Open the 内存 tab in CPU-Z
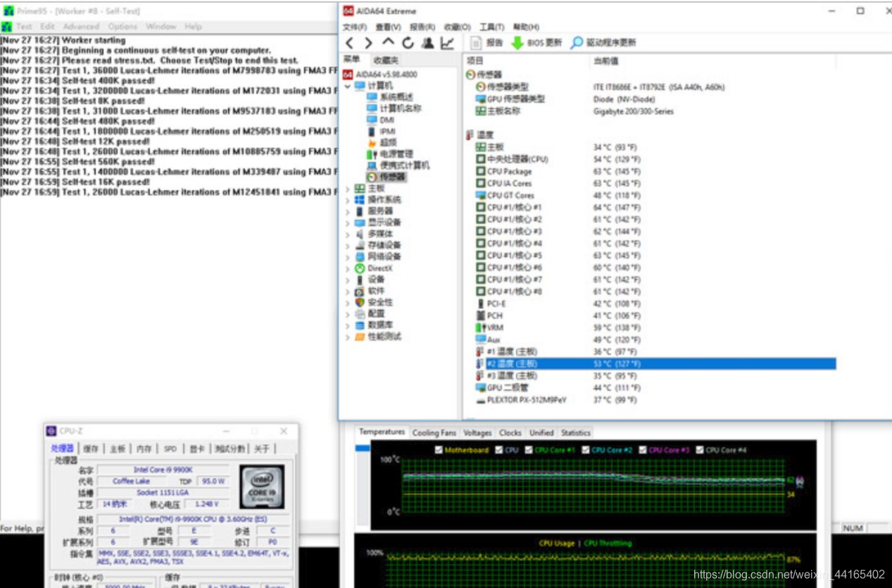The height and width of the screenshot is (588, 892). coord(144,449)
